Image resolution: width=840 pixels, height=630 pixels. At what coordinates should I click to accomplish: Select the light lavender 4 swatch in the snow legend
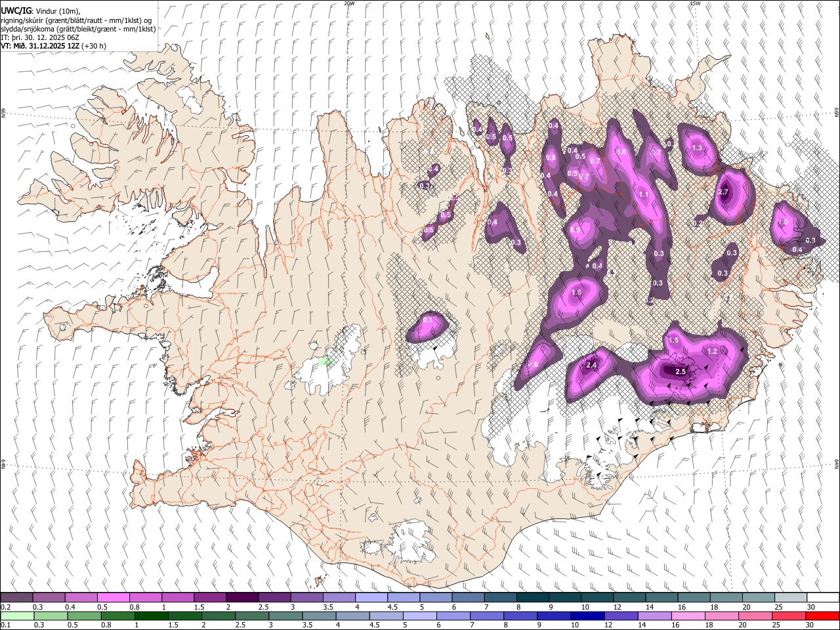(371, 597)
